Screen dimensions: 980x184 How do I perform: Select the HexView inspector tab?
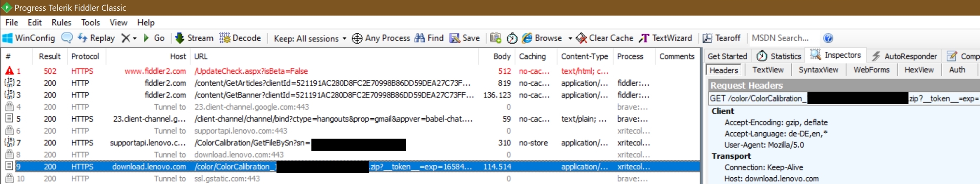919,70
